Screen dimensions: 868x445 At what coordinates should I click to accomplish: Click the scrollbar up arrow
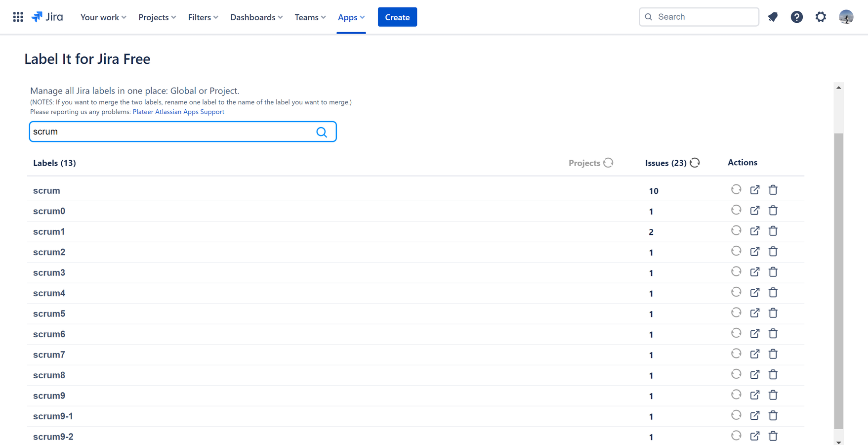(838, 88)
